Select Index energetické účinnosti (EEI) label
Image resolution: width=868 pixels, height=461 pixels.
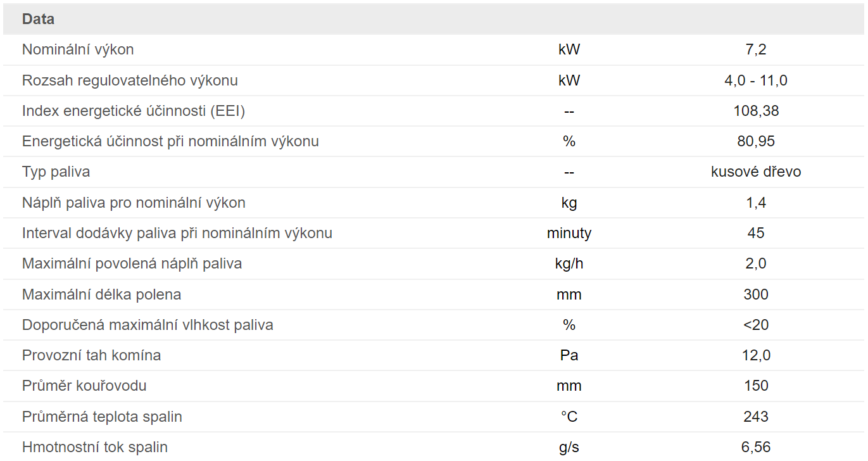(x=134, y=111)
